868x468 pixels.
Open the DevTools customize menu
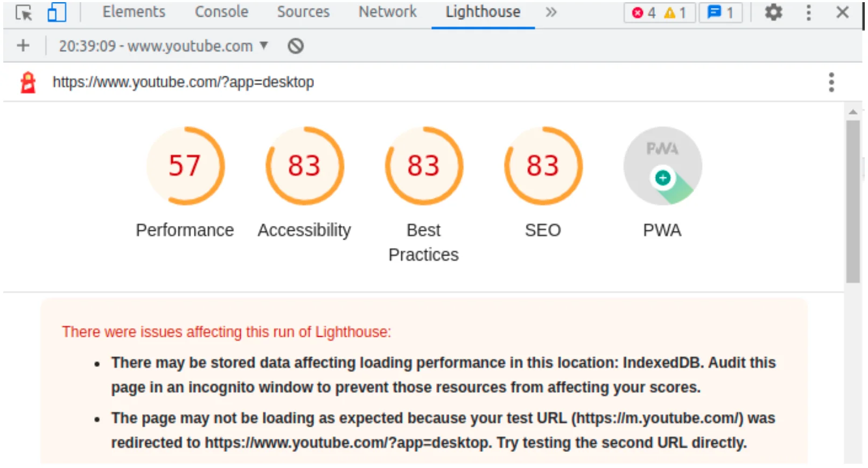point(808,13)
